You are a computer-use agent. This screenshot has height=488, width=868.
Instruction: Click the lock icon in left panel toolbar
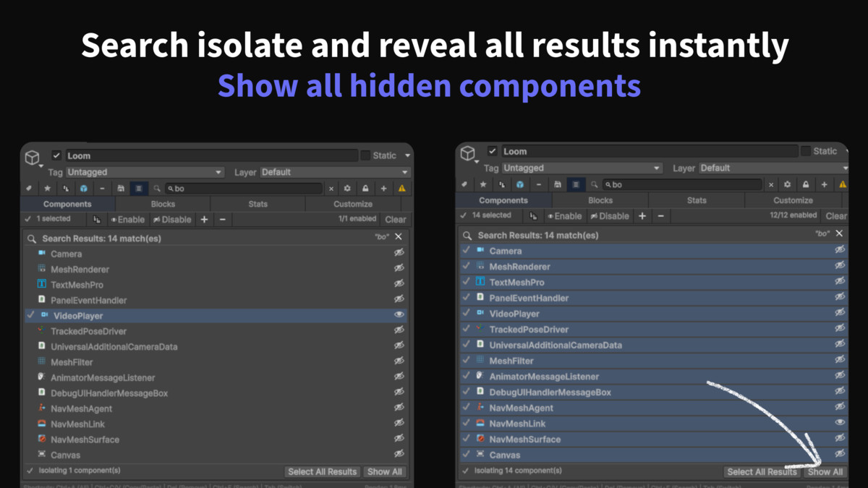pyautogui.click(x=365, y=189)
